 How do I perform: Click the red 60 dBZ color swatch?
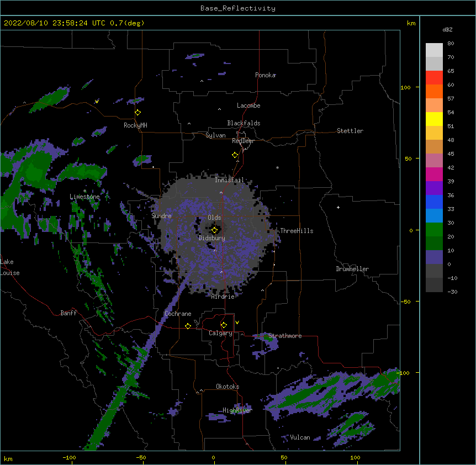click(434, 77)
